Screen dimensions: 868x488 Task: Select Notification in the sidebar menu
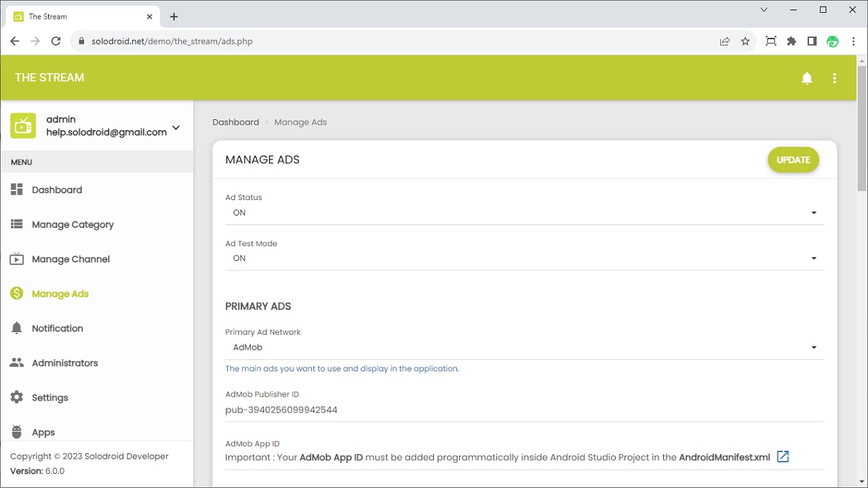(x=58, y=328)
